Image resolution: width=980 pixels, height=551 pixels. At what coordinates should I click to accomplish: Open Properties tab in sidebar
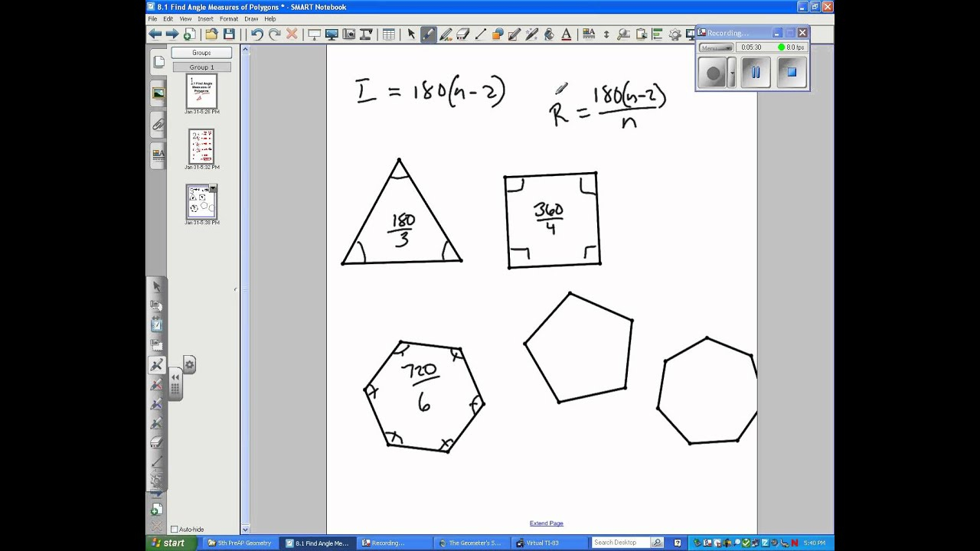point(158,155)
